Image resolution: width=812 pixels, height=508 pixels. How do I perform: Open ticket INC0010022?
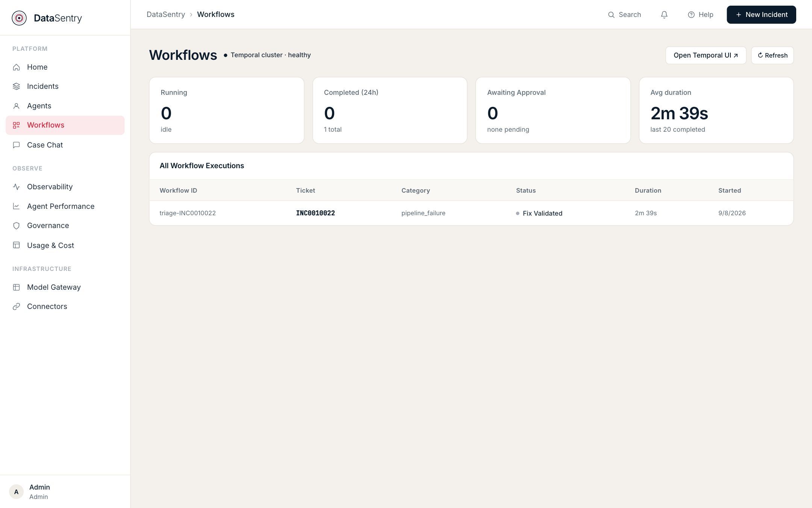[315, 213]
